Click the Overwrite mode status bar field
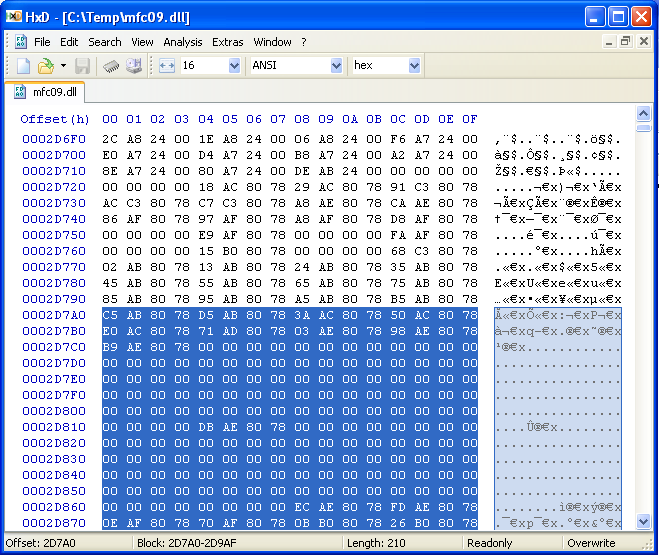 point(592,544)
